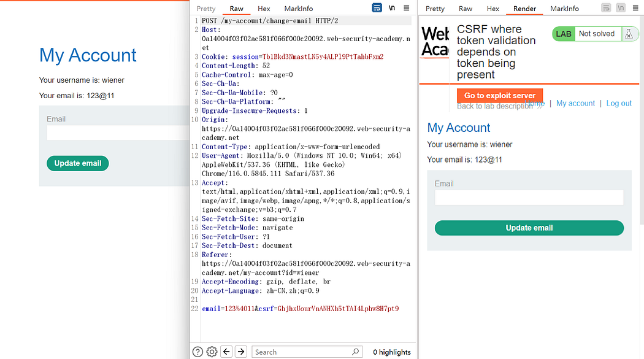Focus the Email field in left page
This screenshot has width=644, height=359.
[117, 133]
